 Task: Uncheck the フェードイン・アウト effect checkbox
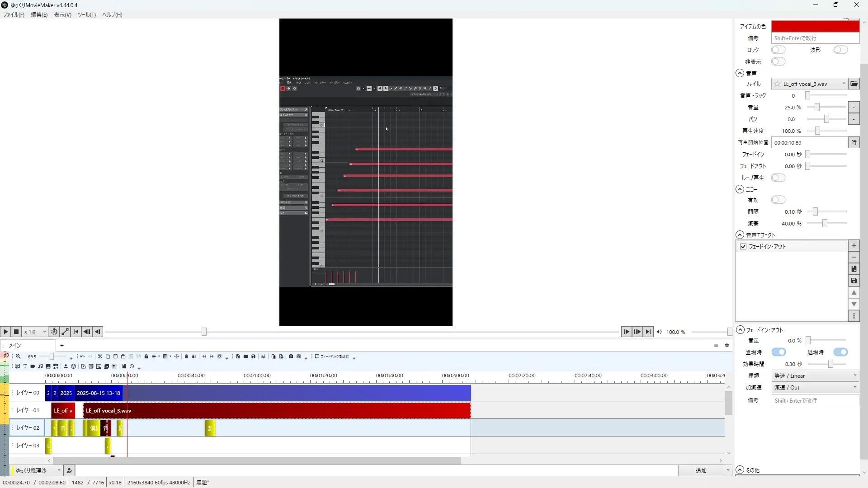click(x=743, y=246)
